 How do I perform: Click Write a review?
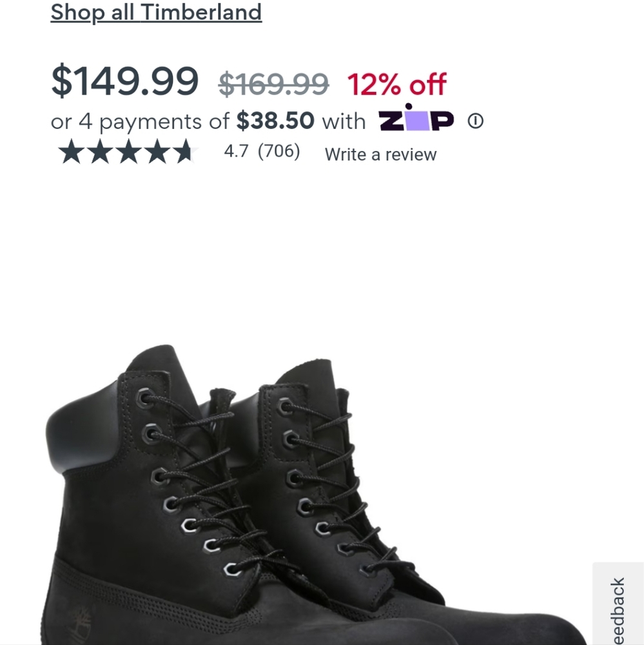380,154
